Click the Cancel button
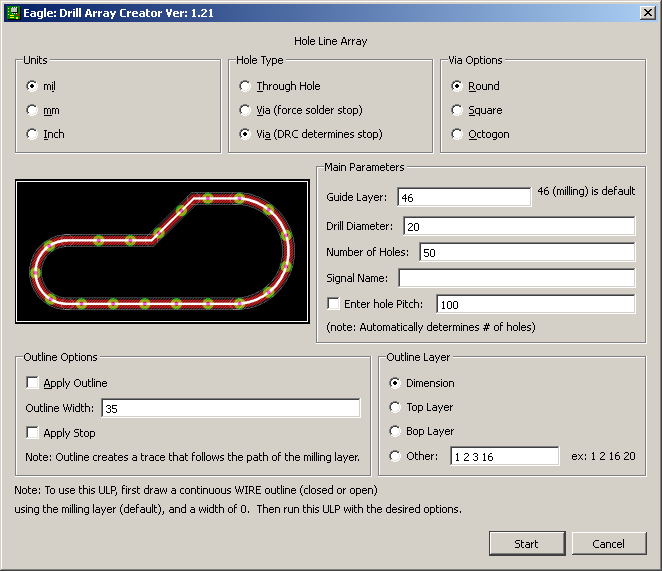Viewport: 662px width, 571px height. click(609, 544)
